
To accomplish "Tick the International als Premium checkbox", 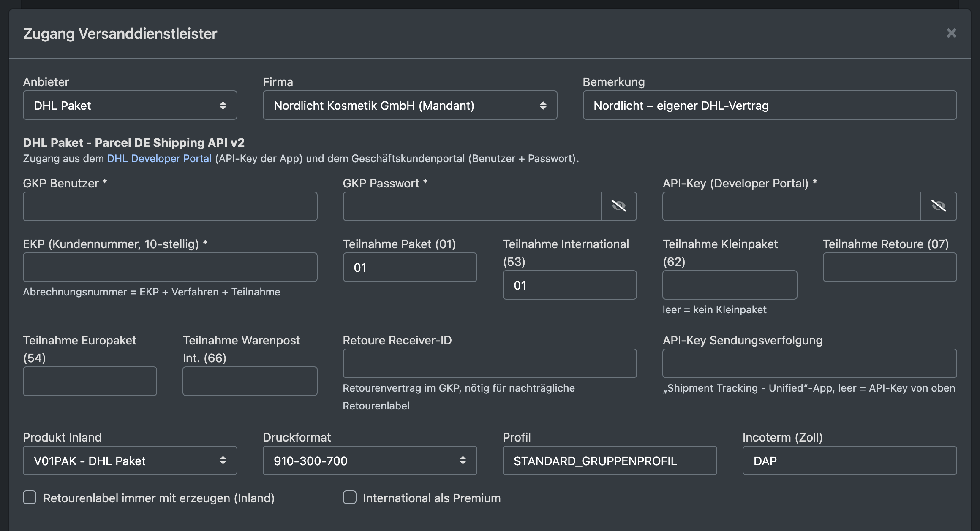I will click(x=350, y=497).
